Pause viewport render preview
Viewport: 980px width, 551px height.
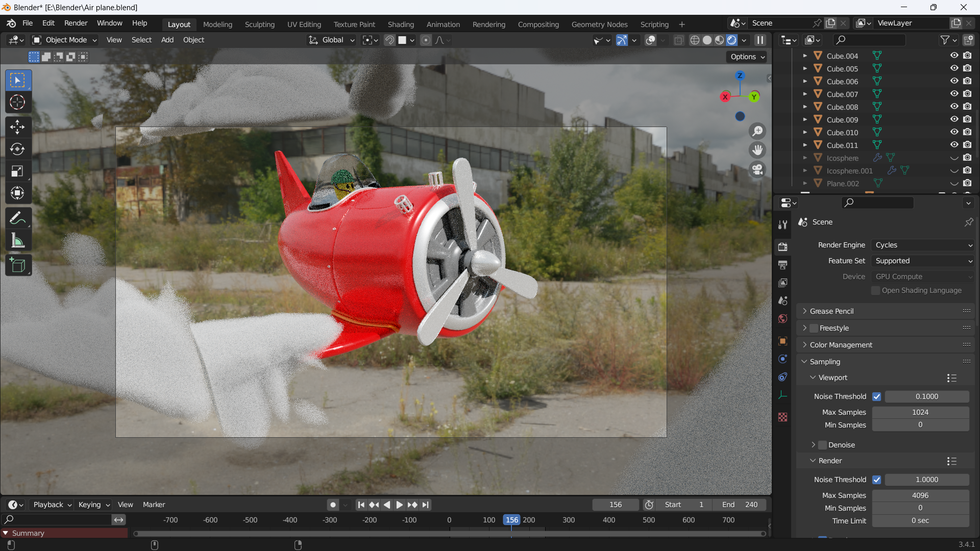pyautogui.click(x=760, y=40)
